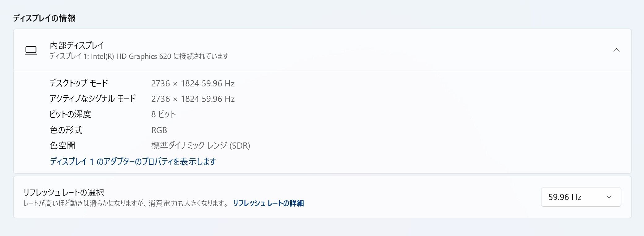Viewport: 644px width, 236px height.
Task: Click the 8 ビット bit depth value
Action: tap(163, 114)
